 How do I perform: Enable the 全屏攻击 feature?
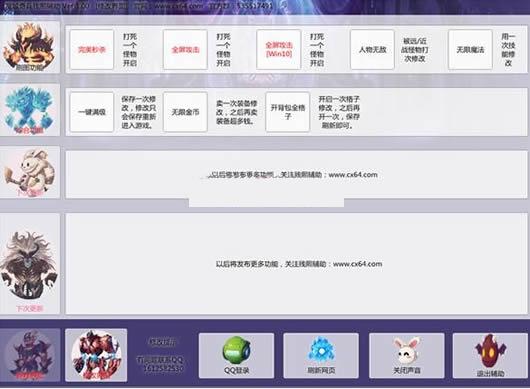coord(185,50)
